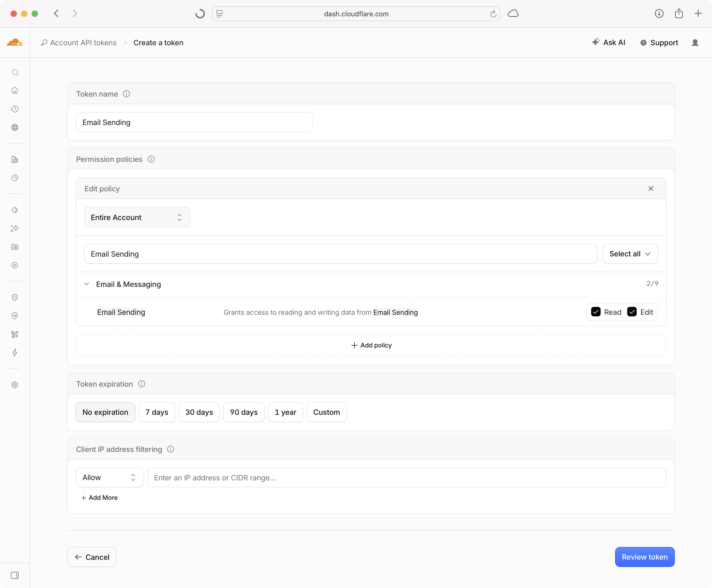Select 7 days expiration
The width and height of the screenshot is (712, 588).
tap(157, 412)
